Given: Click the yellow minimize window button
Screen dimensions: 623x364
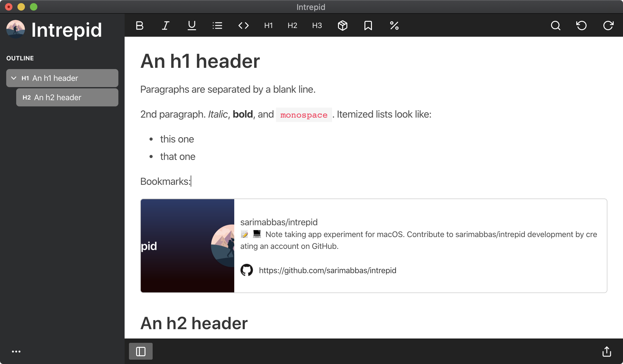Looking at the screenshot, I should tap(21, 7).
